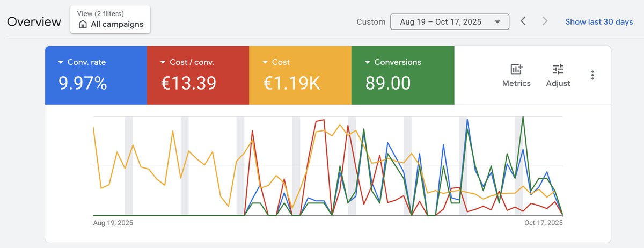Open the three-dot more options menu

pyautogui.click(x=592, y=75)
